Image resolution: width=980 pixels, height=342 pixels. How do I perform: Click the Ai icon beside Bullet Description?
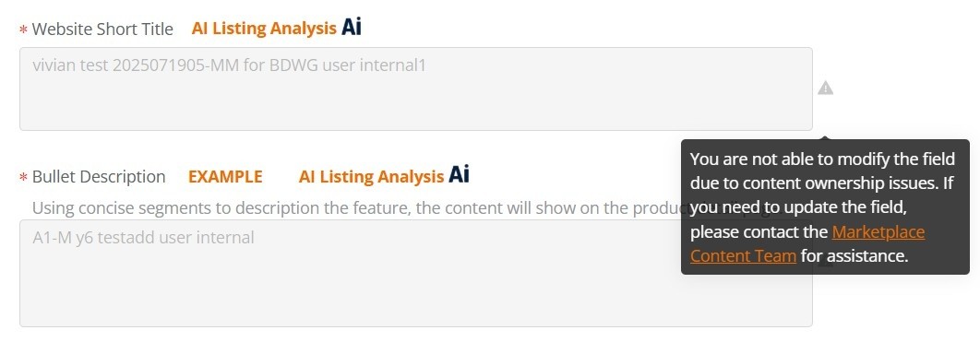[459, 175]
